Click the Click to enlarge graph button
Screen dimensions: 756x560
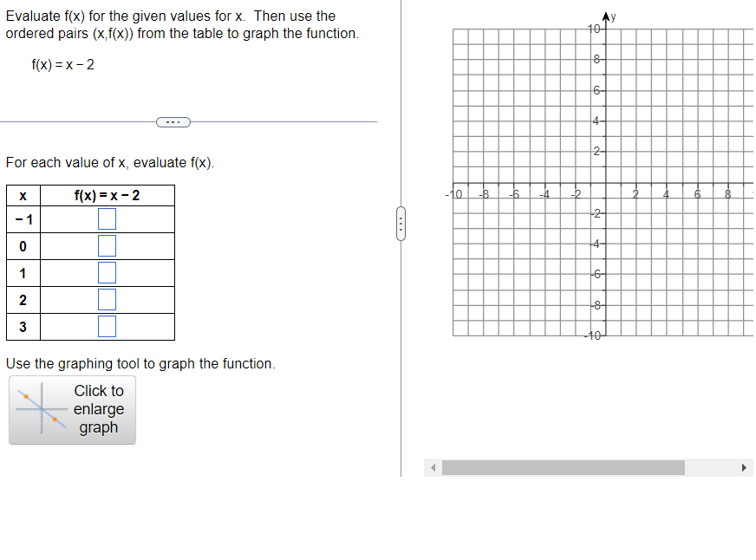tap(98, 409)
